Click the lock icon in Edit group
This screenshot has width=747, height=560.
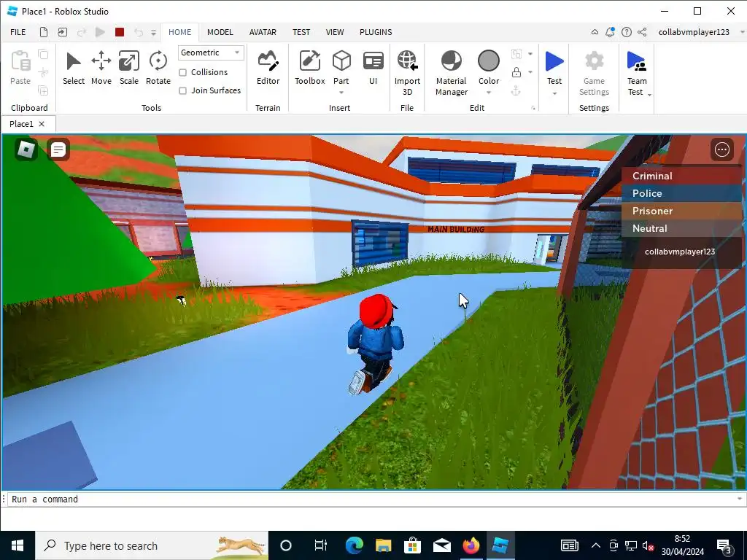tap(516, 72)
